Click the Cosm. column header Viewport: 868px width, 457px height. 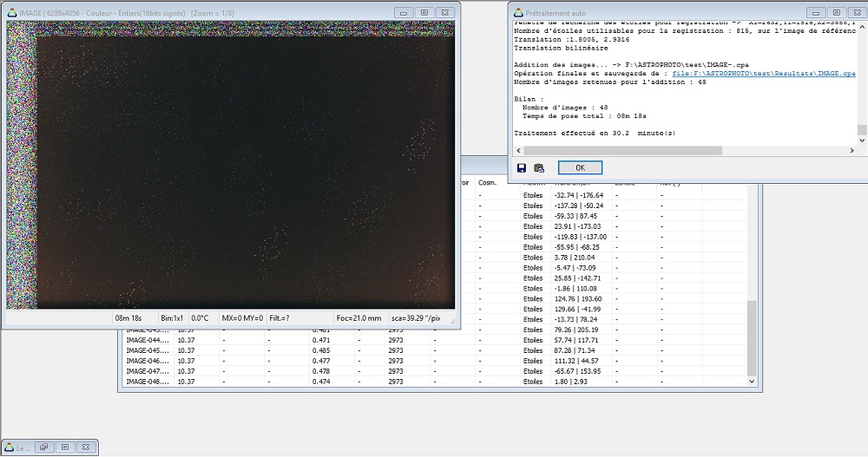pos(488,183)
